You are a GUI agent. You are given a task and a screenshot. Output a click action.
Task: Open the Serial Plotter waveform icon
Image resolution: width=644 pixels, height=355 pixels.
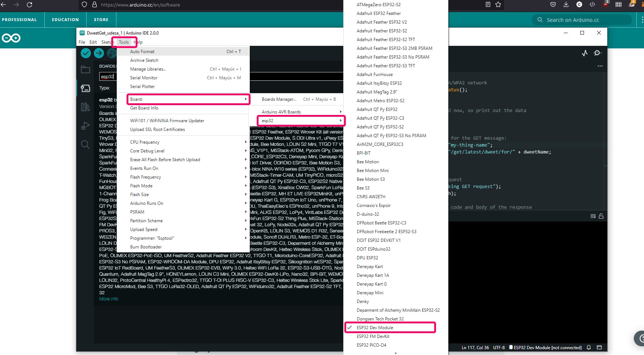tap(585, 53)
